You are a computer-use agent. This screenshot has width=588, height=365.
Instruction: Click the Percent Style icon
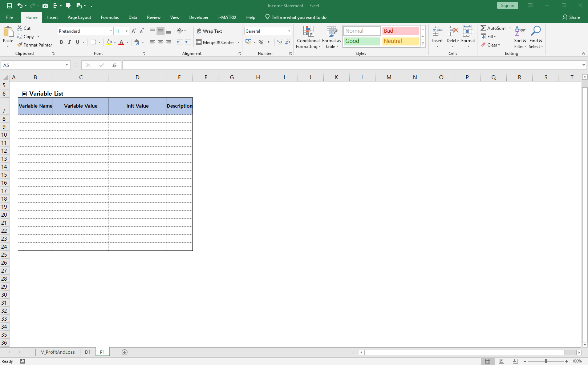[261, 42]
